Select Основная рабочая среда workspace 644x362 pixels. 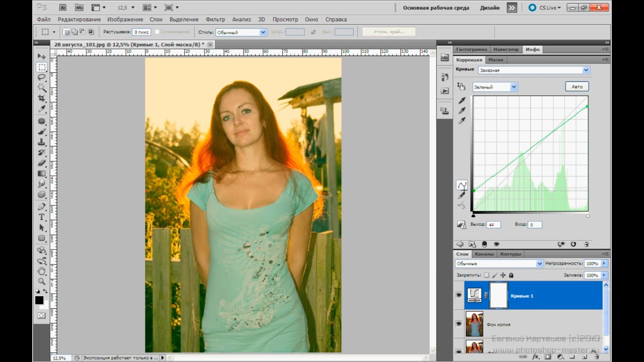pos(436,8)
